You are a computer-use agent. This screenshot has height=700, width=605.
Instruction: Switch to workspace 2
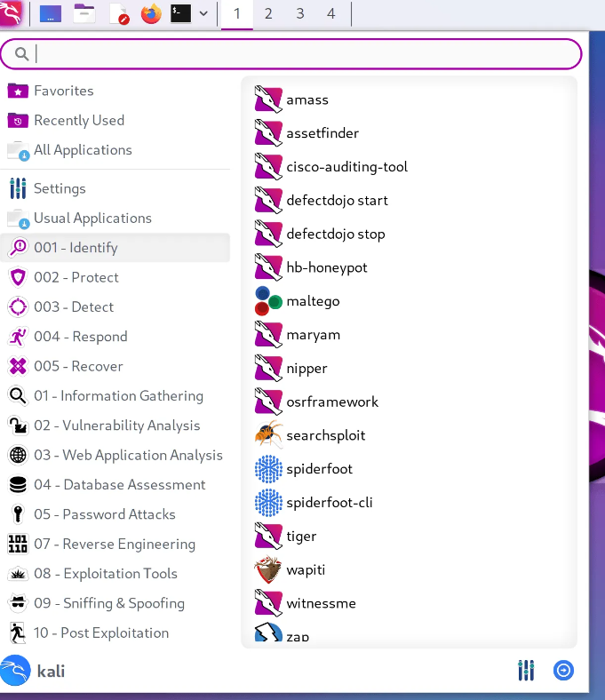268,14
